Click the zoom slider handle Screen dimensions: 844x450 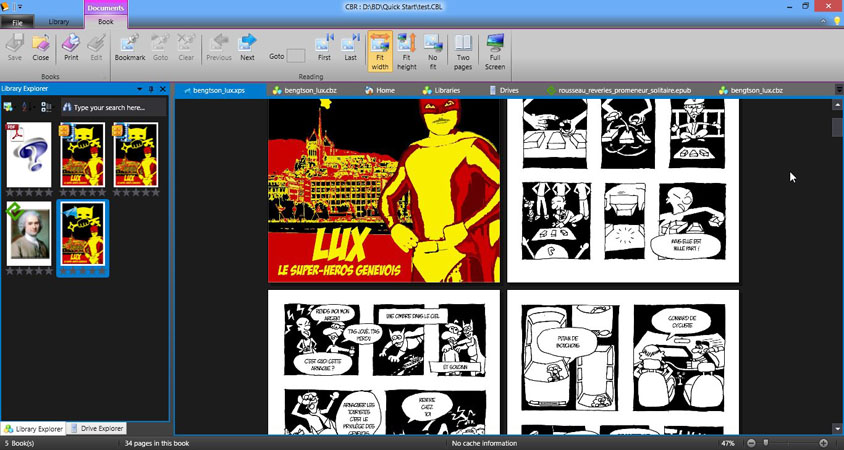pyautogui.click(x=765, y=443)
